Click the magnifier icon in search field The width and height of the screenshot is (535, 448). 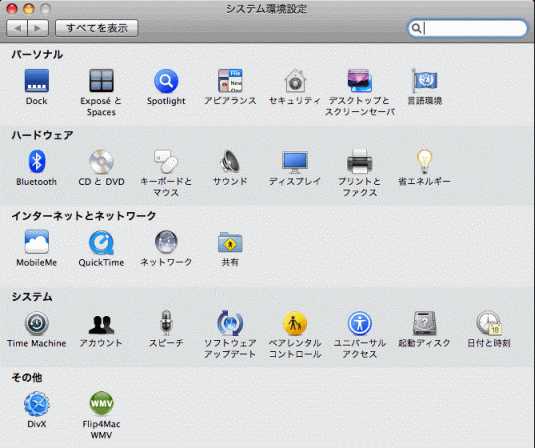[x=416, y=28]
